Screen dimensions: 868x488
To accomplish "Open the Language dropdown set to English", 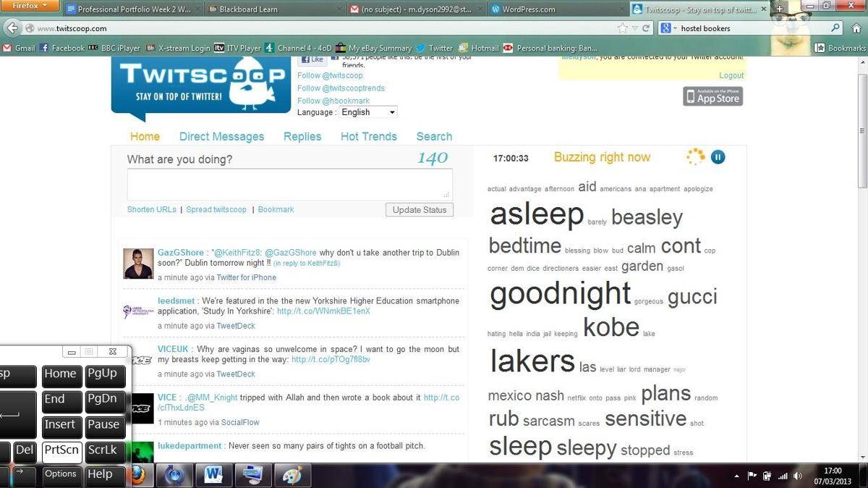I will click(369, 112).
